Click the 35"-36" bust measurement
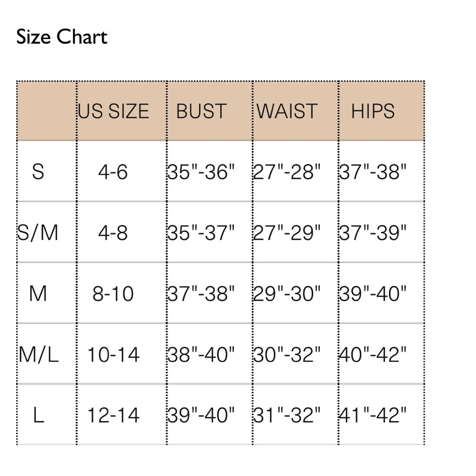This screenshot has width=476, height=476. click(201, 172)
